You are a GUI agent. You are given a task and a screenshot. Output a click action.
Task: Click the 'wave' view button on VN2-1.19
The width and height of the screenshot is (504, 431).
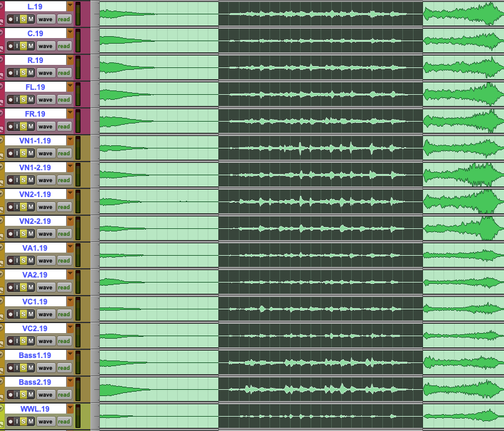point(46,207)
